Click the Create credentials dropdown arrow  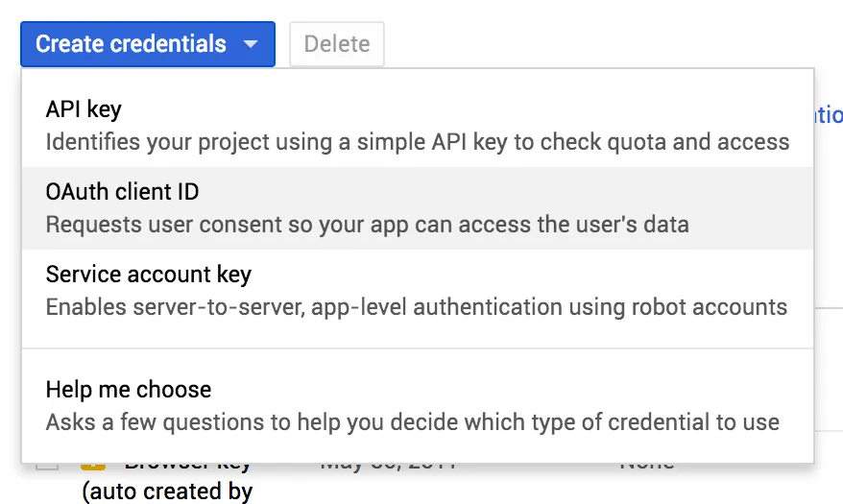pos(251,44)
